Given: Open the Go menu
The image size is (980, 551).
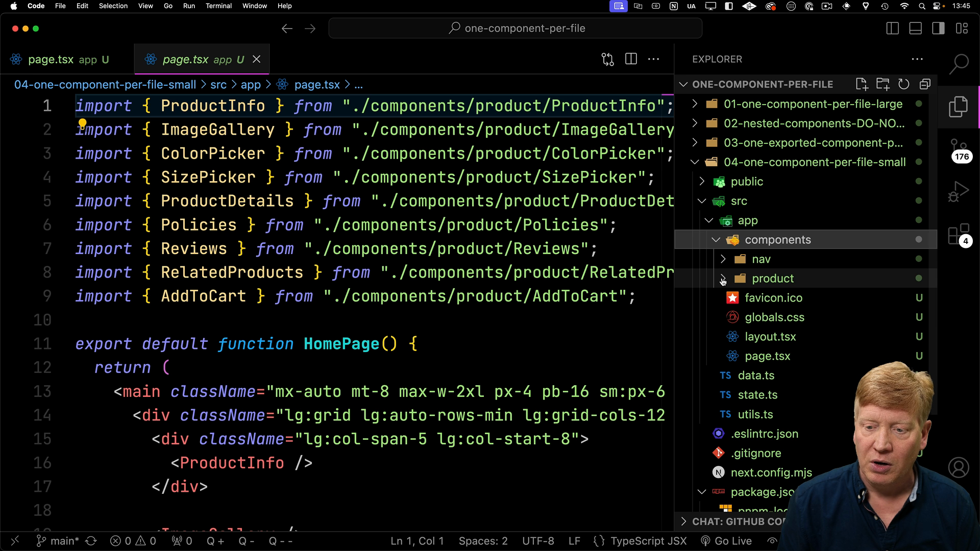Looking at the screenshot, I should (168, 6).
